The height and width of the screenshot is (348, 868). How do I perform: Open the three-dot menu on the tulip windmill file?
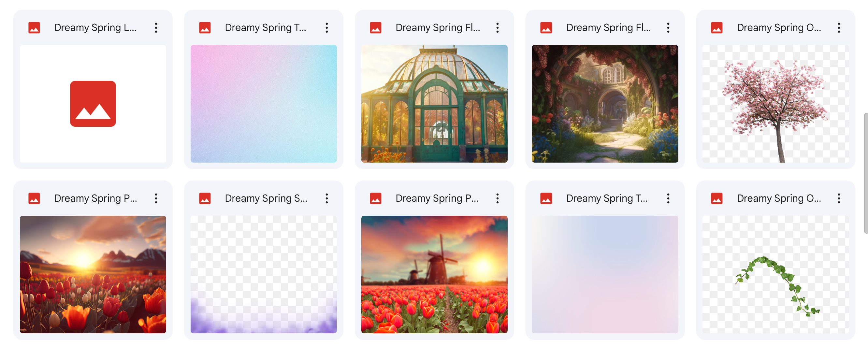tap(497, 198)
